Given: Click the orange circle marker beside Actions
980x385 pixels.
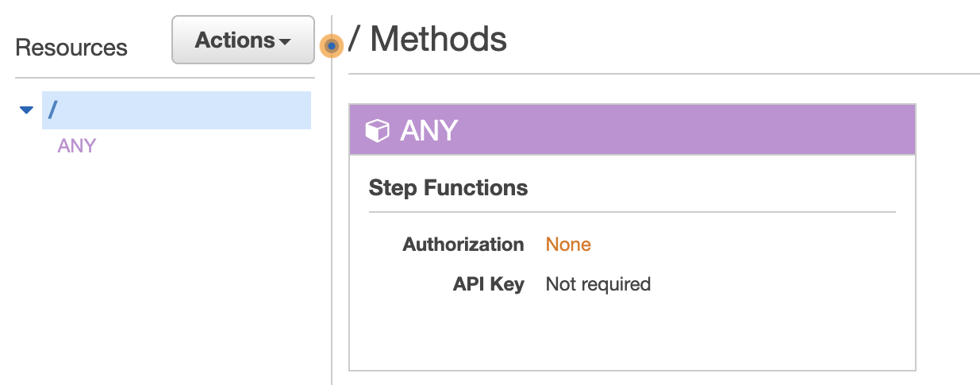Looking at the screenshot, I should [x=332, y=47].
